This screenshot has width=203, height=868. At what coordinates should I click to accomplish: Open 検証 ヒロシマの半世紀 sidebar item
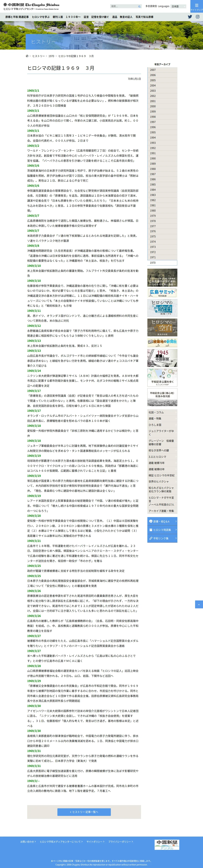pyautogui.click(x=162, y=475)
